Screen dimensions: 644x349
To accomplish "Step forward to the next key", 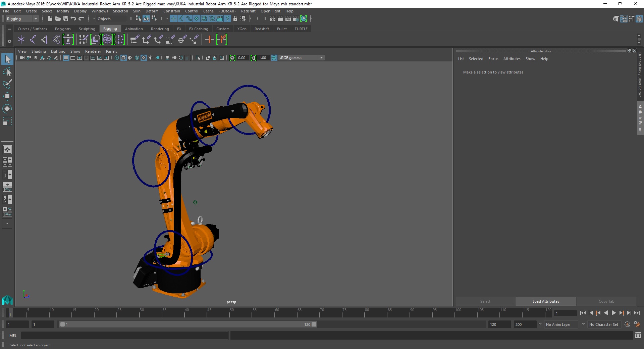I will pyautogui.click(x=621, y=313).
